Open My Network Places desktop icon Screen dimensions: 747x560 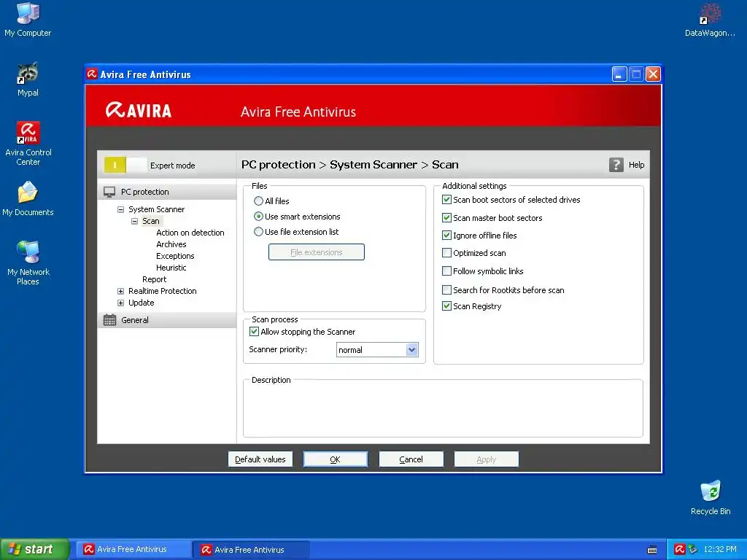pos(28,262)
